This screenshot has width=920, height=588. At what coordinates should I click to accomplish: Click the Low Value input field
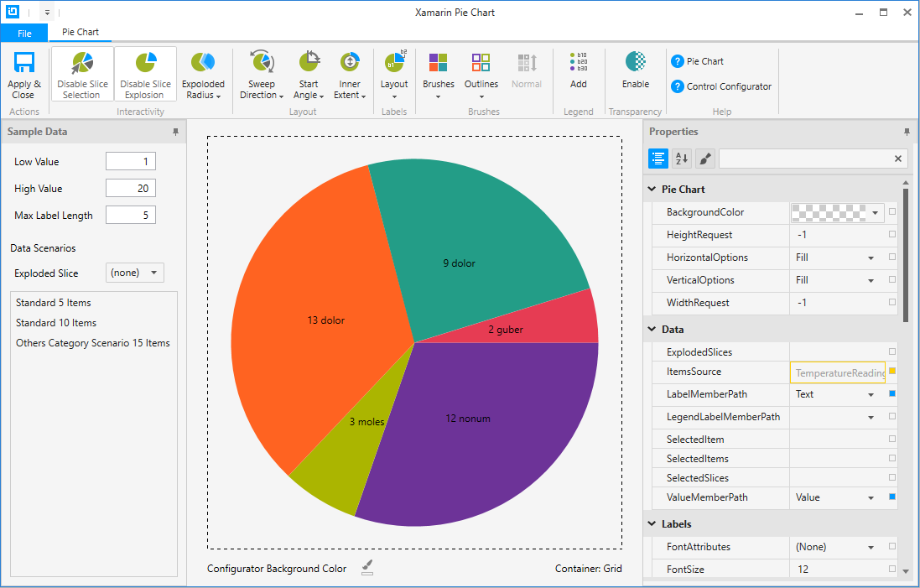tap(130, 161)
